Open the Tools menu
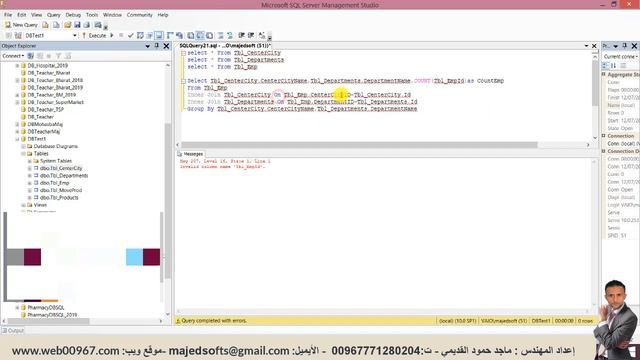 (92, 15)
